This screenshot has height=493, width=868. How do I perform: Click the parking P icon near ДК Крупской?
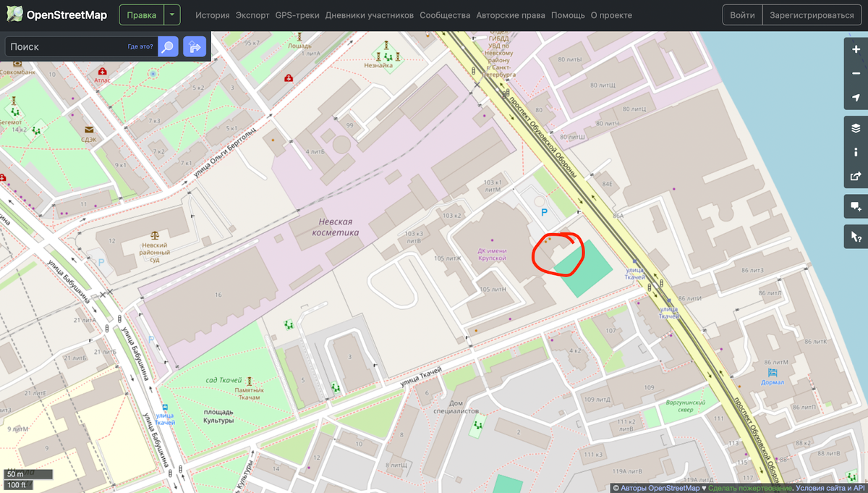[544, 211]
